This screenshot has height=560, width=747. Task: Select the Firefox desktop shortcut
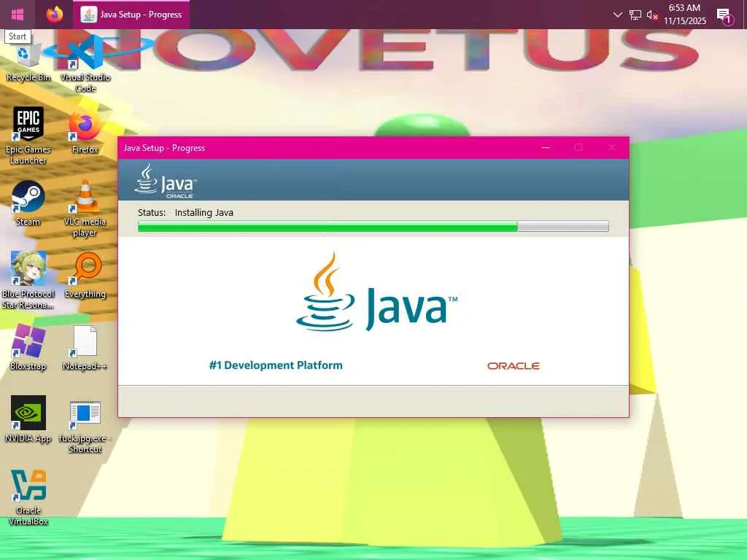pyautogui.click(x=85, y=133)
